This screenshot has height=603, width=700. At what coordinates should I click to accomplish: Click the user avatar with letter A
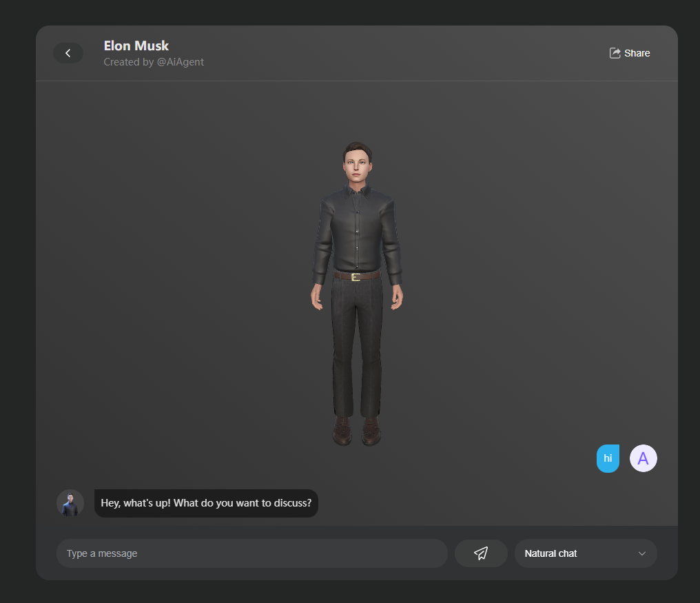coord(643,458)
